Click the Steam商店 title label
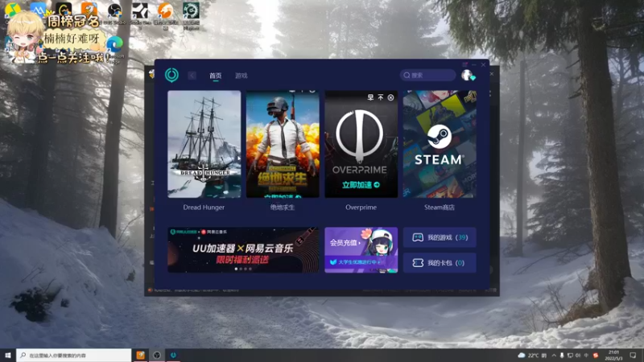The height and width of the screenshot is (362, 644). [440, 208]
